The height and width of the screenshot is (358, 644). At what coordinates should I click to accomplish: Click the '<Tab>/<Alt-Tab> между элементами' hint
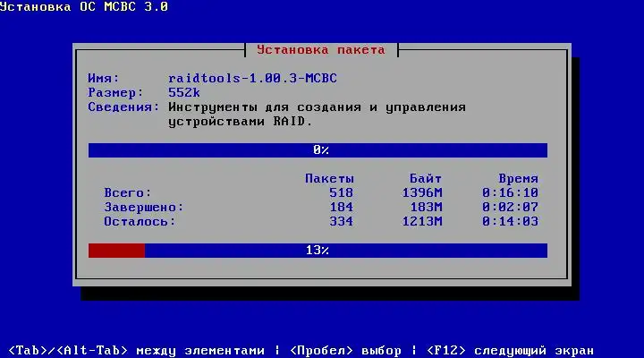(x=136, y=351)
